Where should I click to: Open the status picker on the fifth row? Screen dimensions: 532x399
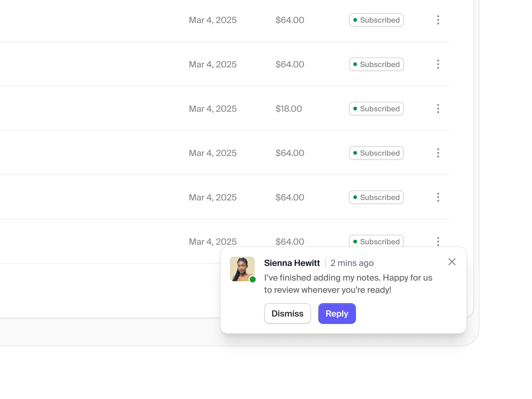tap(376, 197)
